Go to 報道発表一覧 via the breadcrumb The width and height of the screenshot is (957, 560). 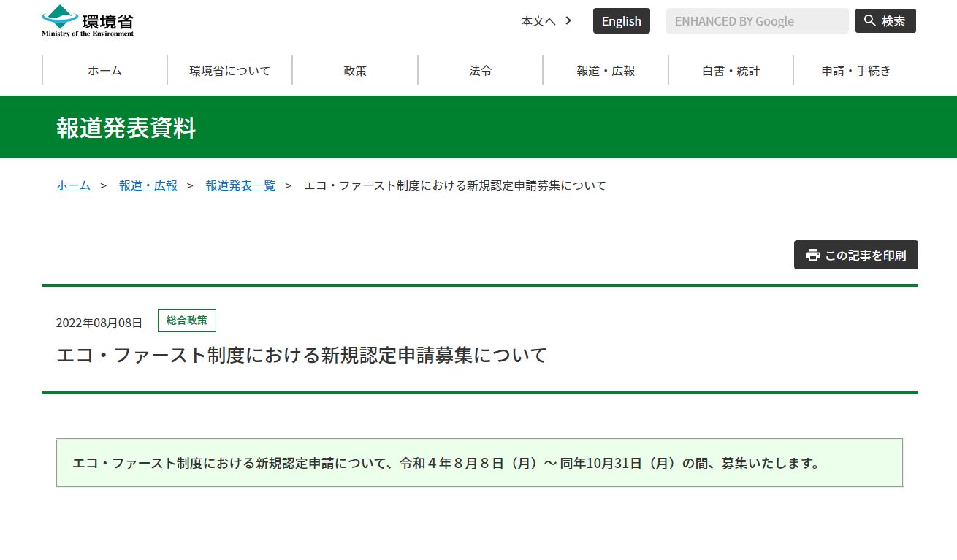point(240,185)
